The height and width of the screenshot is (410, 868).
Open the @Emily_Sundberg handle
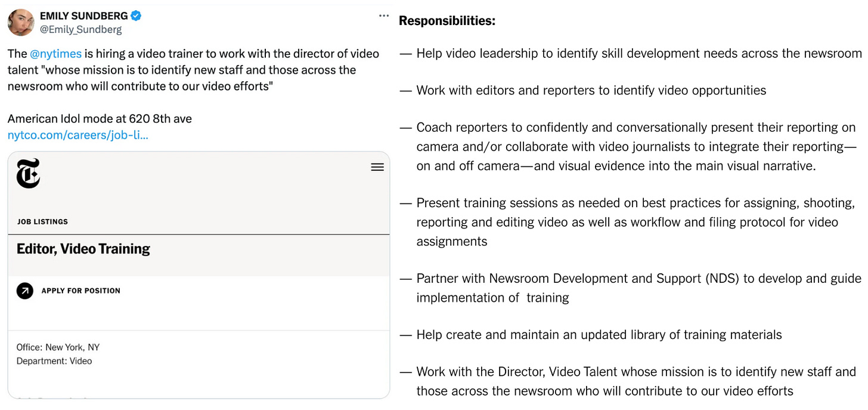(x=80, y=29)
